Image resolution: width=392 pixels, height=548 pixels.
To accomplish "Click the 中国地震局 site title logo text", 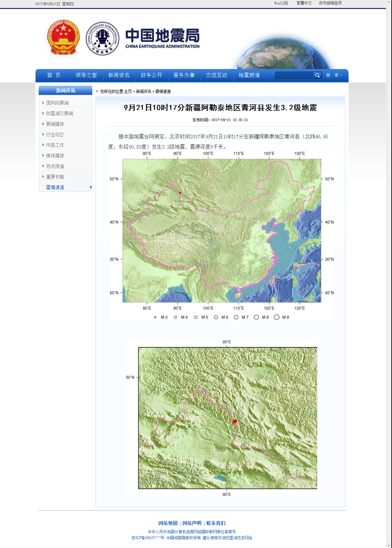I will click(x=162, y=38).
